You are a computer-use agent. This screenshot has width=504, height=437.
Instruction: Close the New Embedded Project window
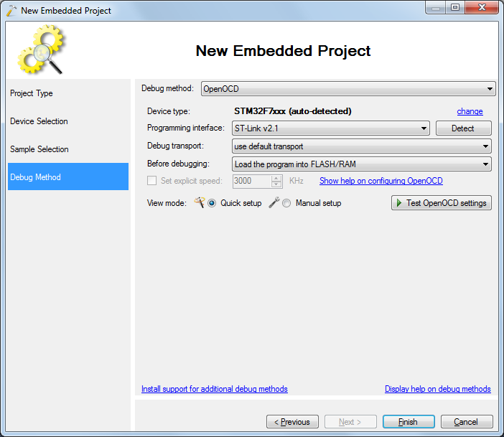pos(482,7)
